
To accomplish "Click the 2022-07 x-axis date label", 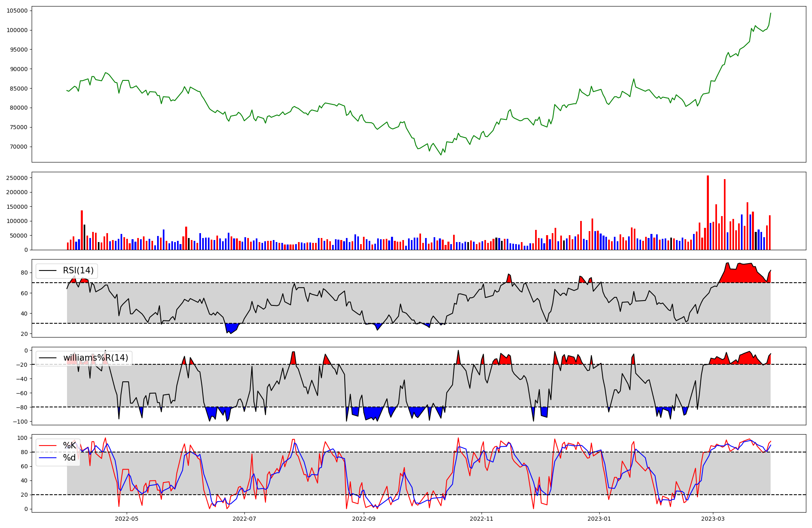I will pyautogui.click(x=245, y=519).
